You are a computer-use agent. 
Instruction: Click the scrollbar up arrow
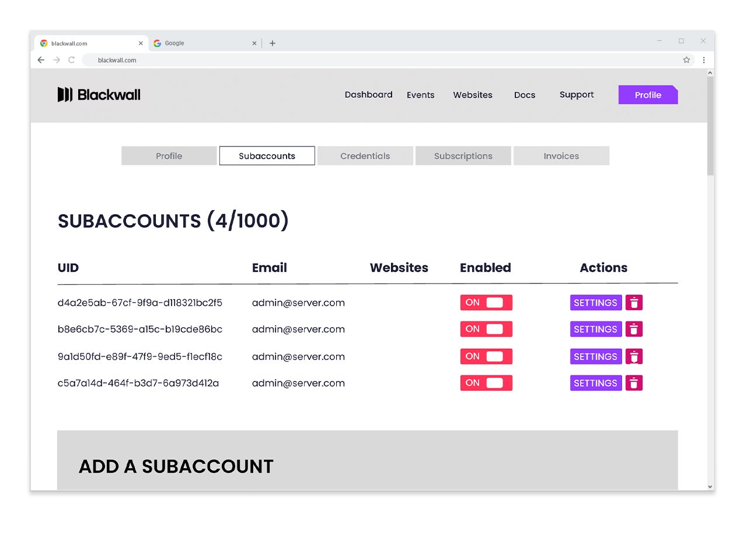[x=710, y=73]
